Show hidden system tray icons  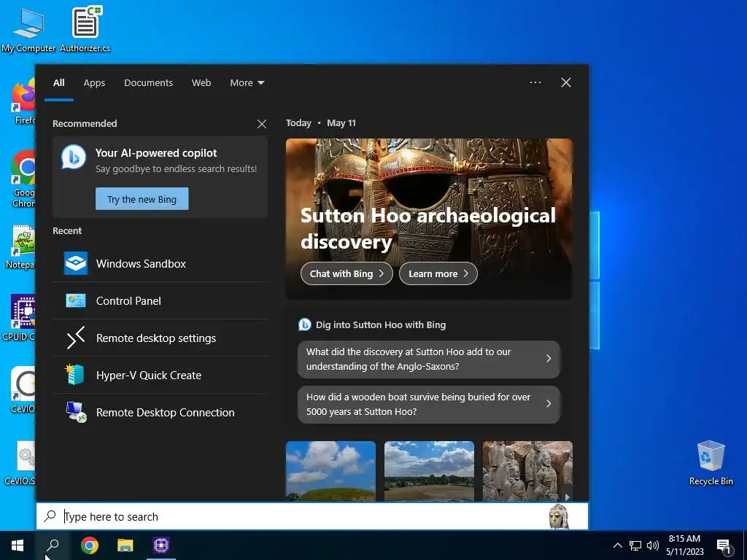tap(617, 545)
